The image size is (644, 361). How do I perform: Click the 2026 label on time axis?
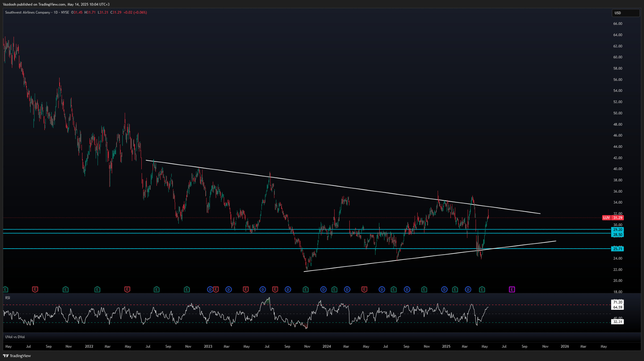[564, 347]
